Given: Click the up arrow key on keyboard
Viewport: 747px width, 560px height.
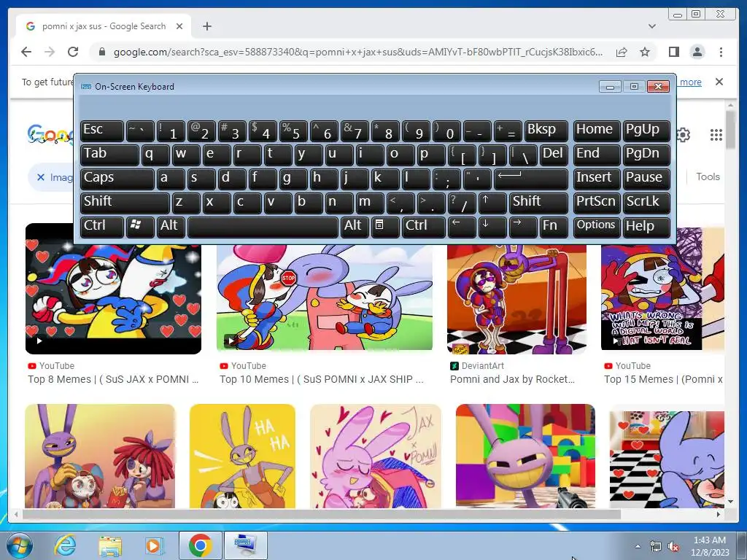Looking at the screenshot, I should click(x=492, y=203).
